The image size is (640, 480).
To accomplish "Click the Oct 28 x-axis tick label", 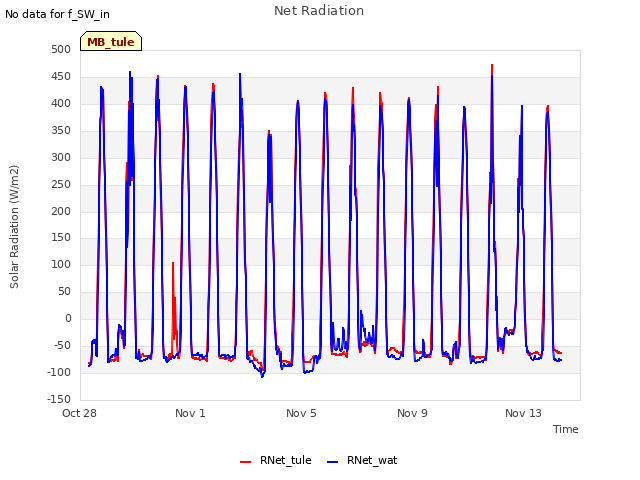I will pos(79,413).
